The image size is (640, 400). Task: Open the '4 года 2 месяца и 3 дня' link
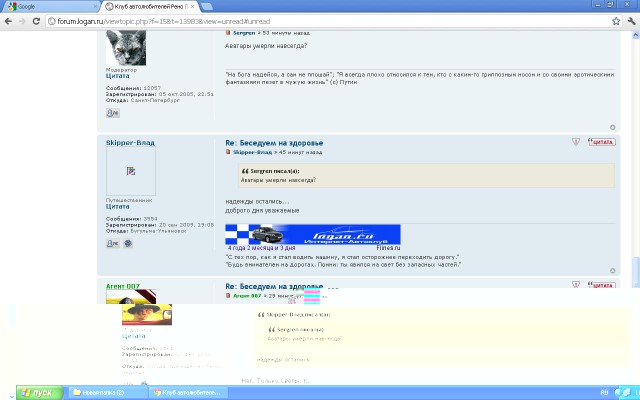tap(261, 248)
